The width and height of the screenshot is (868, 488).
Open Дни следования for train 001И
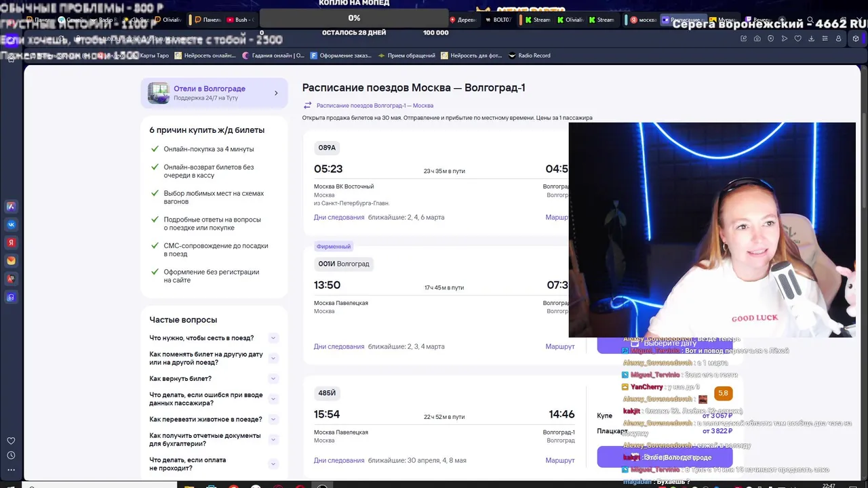click(x=339, y=346)
